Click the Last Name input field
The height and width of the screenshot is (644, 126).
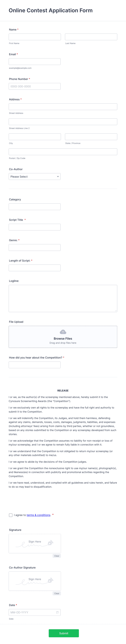pos(91,37)
